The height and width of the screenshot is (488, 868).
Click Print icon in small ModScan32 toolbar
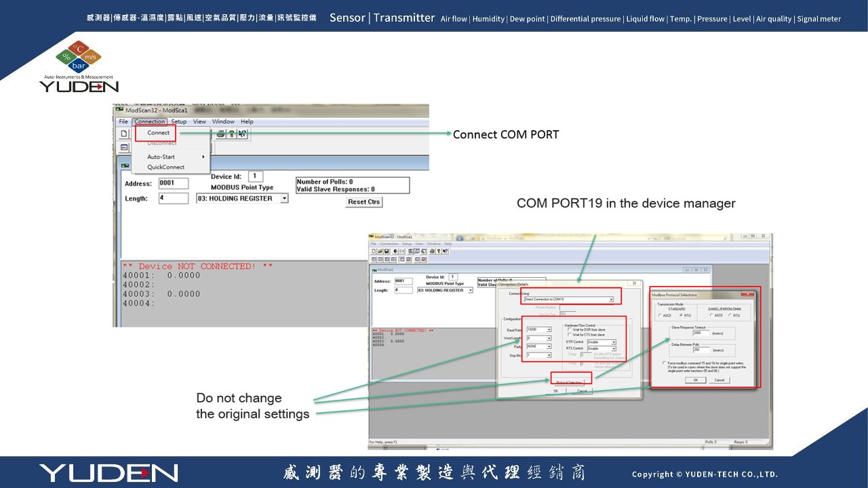click(x=432, y=251)
